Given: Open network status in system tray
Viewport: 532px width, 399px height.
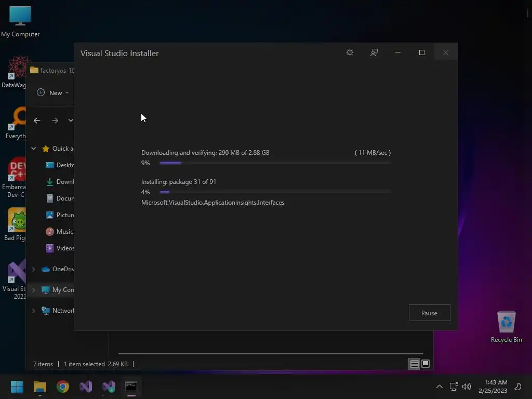Looking at the screenshot, I should coord(454,387).
